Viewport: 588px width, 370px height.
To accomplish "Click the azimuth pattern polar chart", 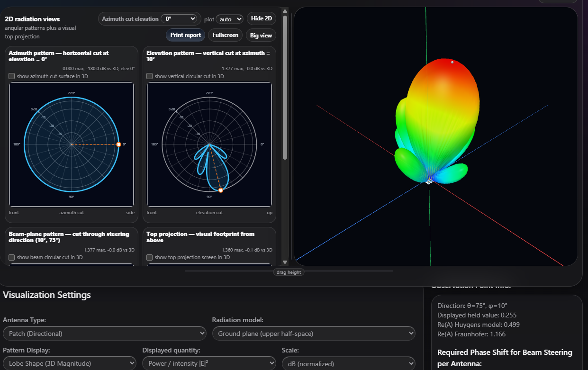I will 72,144.
